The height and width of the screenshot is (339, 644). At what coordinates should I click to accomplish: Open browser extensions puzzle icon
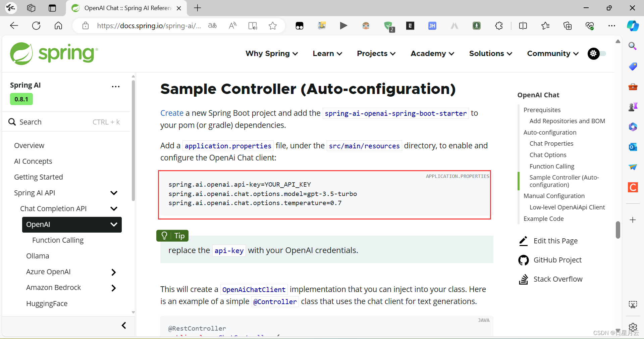point(499,26)
